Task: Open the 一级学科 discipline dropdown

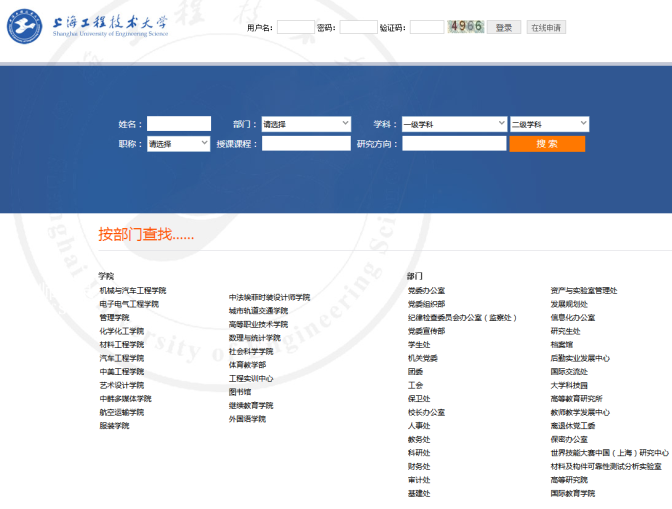Action: click(x=455, y=124)
